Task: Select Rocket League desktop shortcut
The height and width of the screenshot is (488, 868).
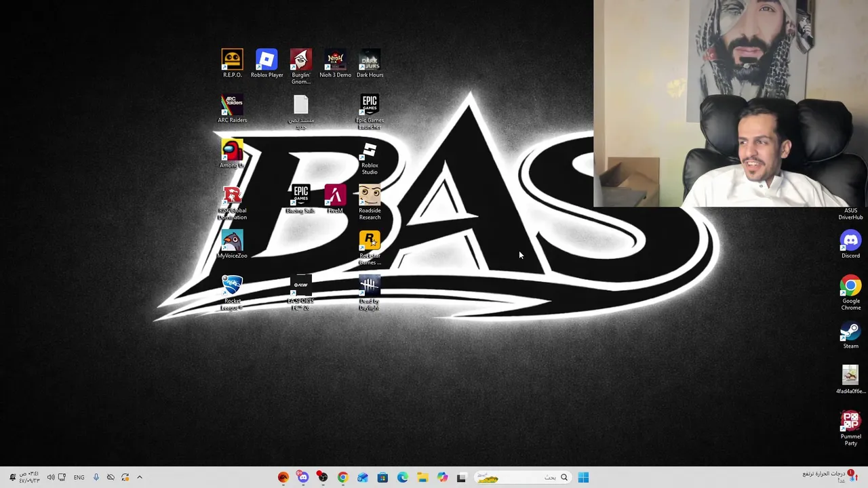Action: [232, 293]
